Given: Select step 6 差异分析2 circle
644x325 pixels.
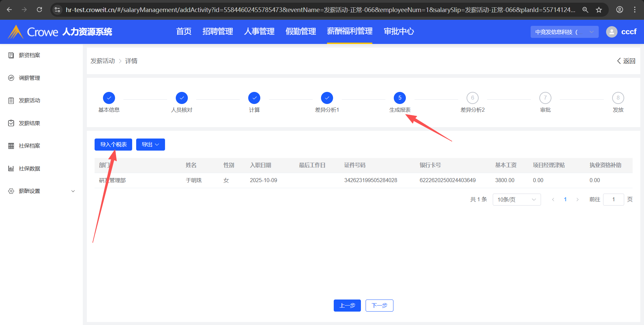Looking at the screenshot, I should point(472,98).
